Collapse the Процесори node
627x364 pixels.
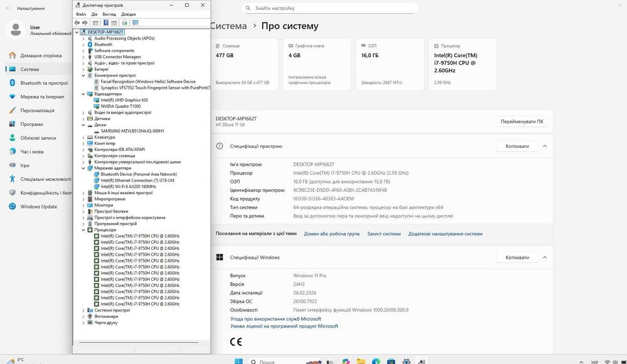(x=83, y=230)
